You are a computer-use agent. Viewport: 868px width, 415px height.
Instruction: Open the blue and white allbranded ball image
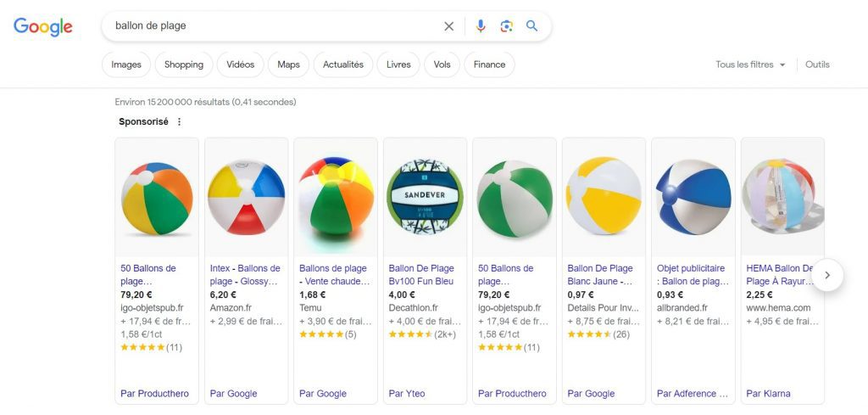693,199
